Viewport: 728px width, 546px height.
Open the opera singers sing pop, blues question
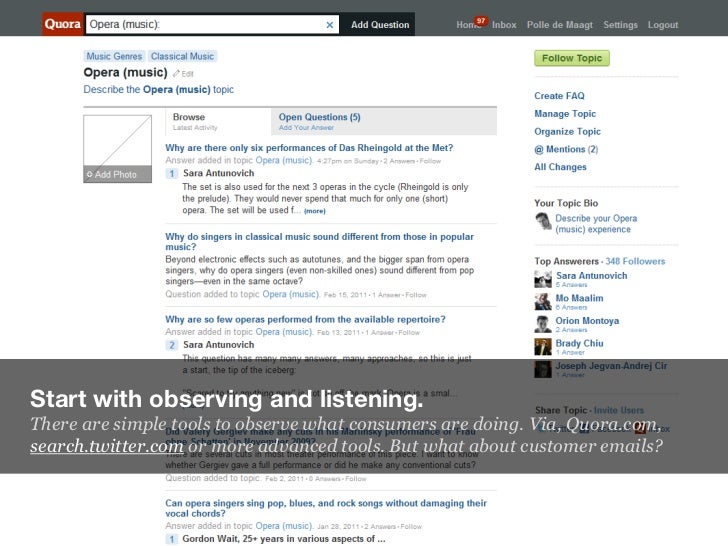point(326,508)
